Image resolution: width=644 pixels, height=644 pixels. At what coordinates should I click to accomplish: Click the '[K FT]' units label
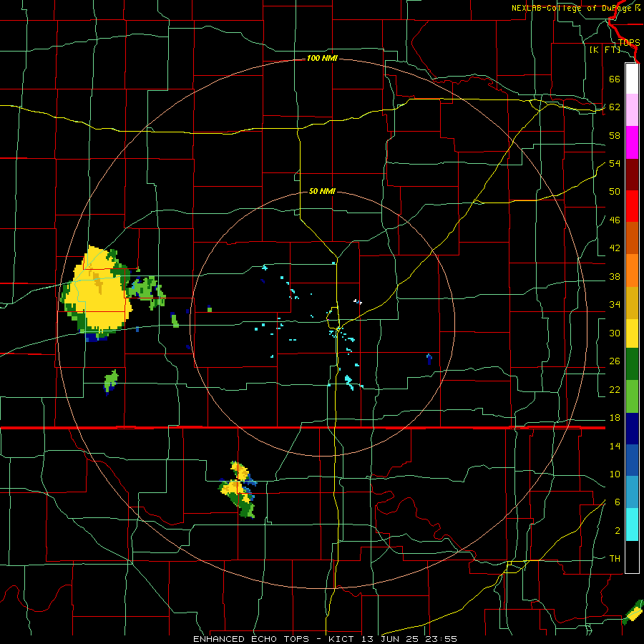pyautogui.click(x=605, y=50)
